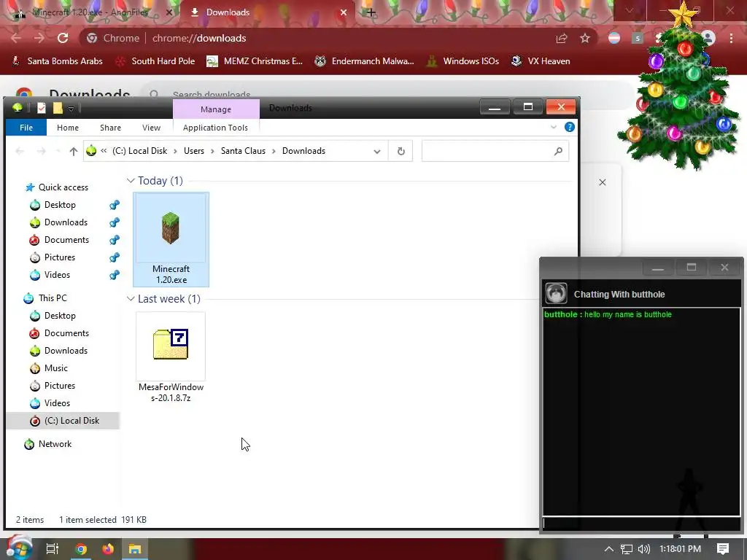Navigate to Users breadcrumb
The height and width of the screenshot is (560, 747).
[194, 151]
